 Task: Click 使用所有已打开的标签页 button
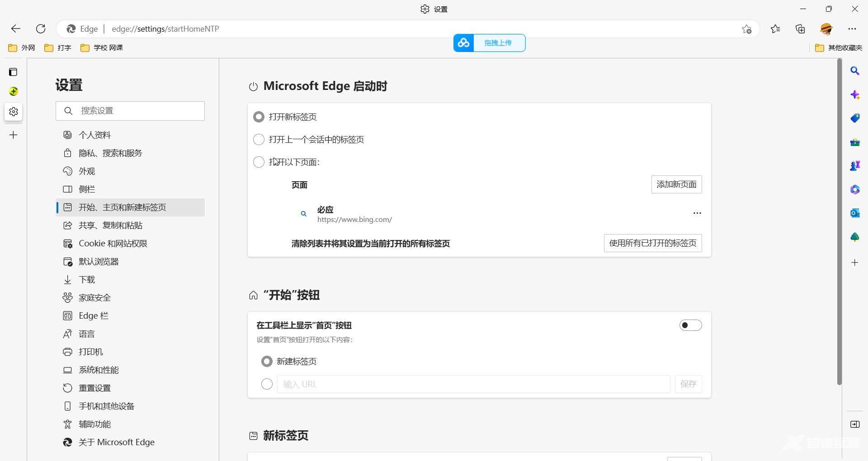[653, 243]
